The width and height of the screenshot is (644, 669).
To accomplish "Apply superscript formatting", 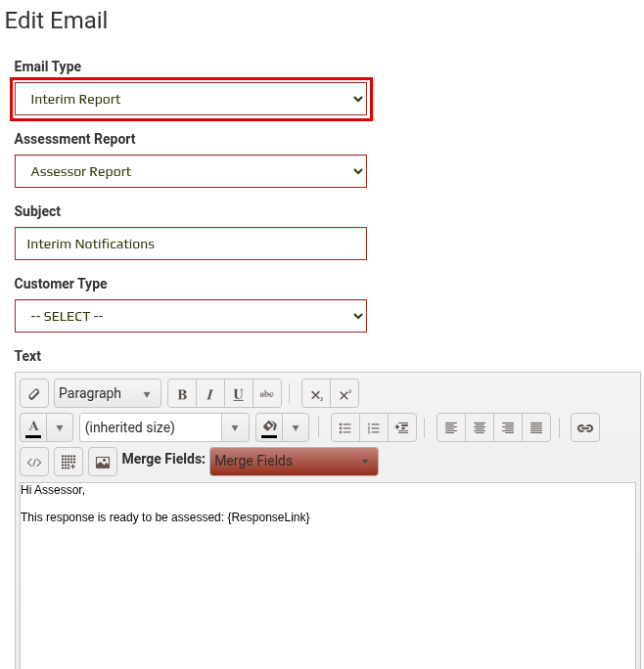I will coord(345,393).
